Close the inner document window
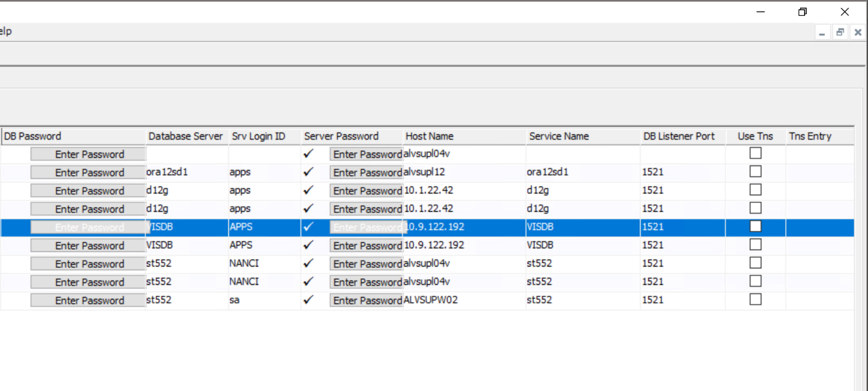Image resolution: width=868 pixels, height=391 pixels. click(858, 32)
